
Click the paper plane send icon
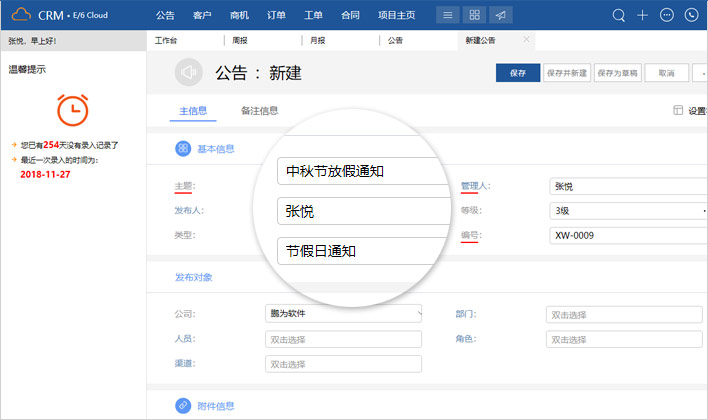pyautogui.click(x=501, y=15)
